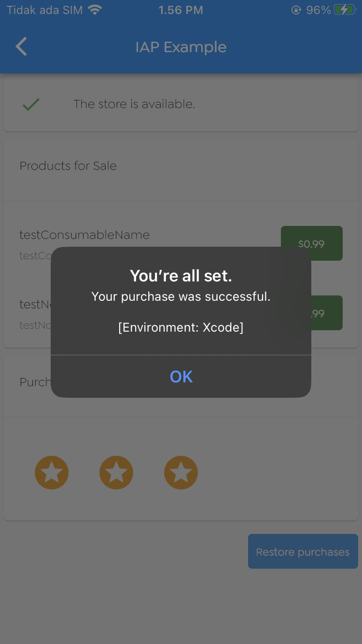Screen dimensions: 362x644
Task: Tap the middle purchased star icon
Action: tap(116, 473)
